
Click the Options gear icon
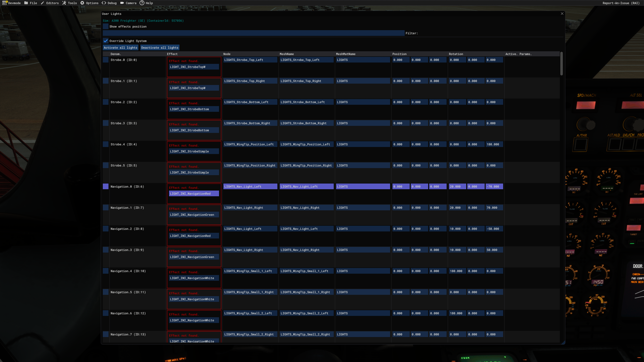tap(82, 3)
